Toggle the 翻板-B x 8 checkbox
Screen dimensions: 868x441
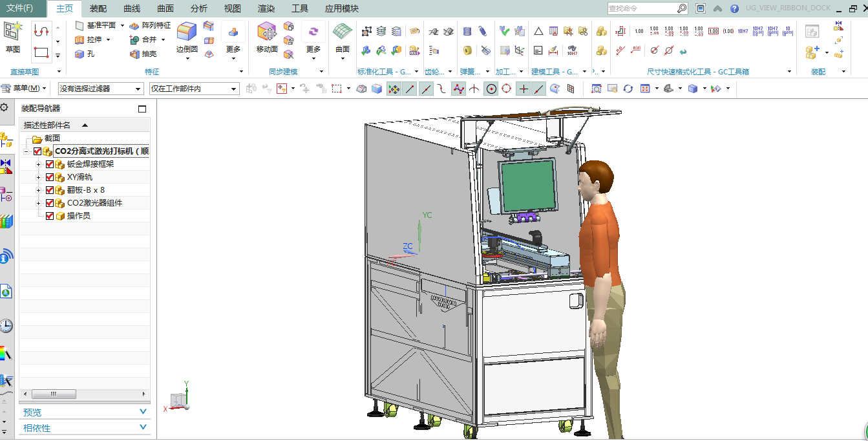point(50,190)
